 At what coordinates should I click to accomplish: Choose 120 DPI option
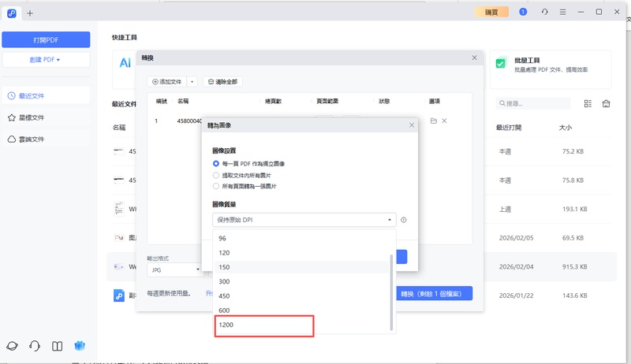(x=301, y=253)
